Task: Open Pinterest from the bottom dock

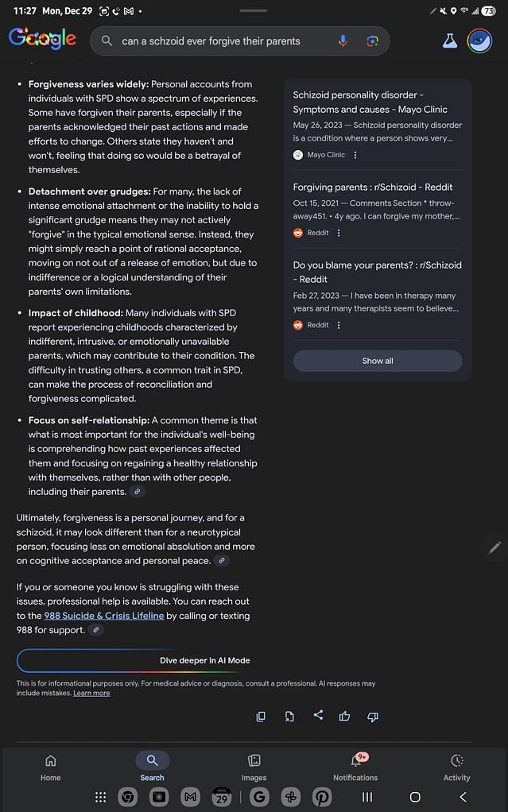Action: point(322,797)
